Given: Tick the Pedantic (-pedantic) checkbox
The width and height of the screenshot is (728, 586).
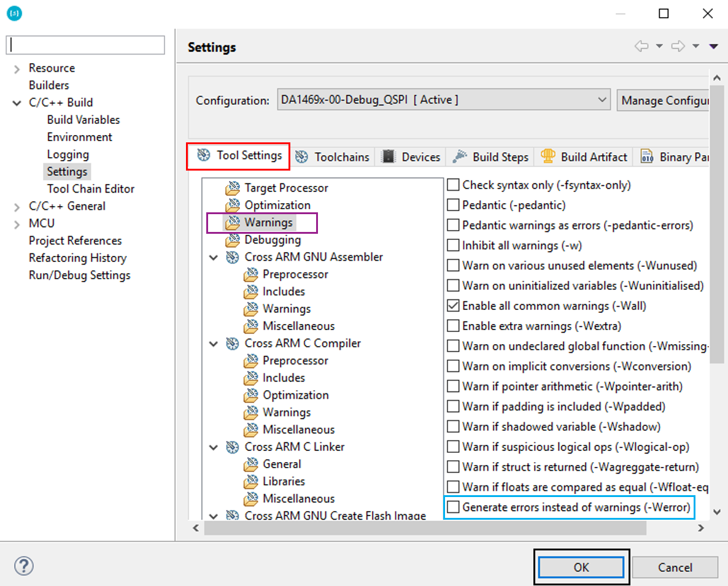Looking at the screenshot, I should click(453, 204).
